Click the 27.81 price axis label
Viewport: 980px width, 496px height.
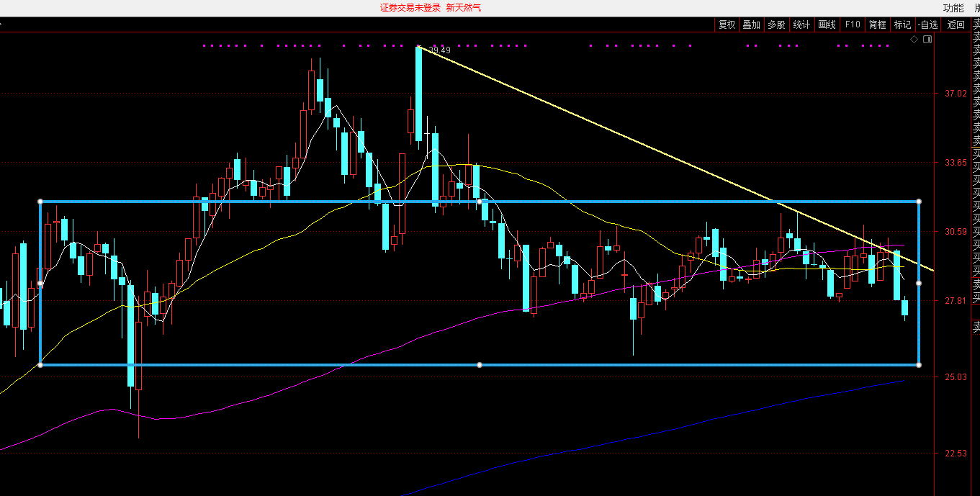pos(956,301)
